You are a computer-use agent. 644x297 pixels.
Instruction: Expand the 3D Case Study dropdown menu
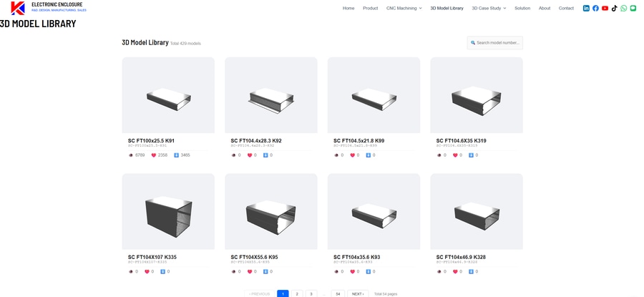(489, 8)
